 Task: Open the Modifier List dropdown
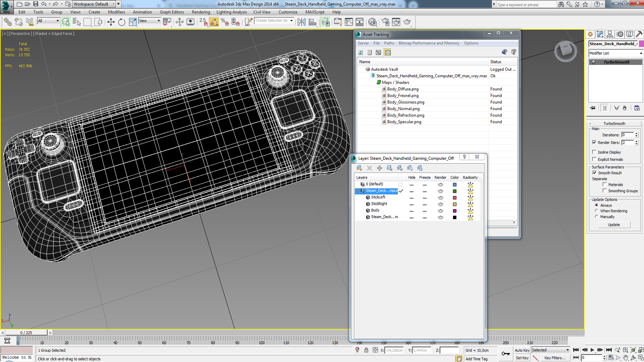coord(616,53)
